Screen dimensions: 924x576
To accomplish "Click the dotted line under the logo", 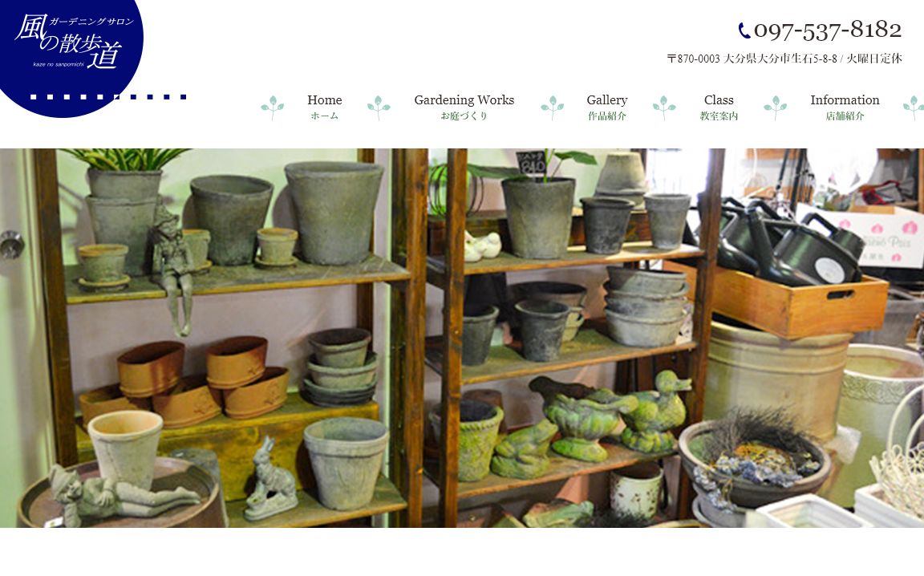I will (108, 97).
